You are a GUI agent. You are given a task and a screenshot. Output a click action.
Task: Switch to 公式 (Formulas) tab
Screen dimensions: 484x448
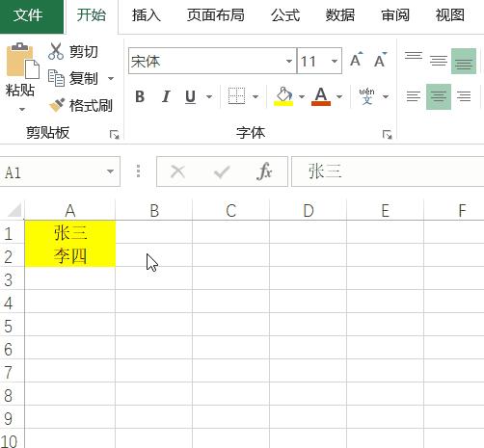click(285, 15)
